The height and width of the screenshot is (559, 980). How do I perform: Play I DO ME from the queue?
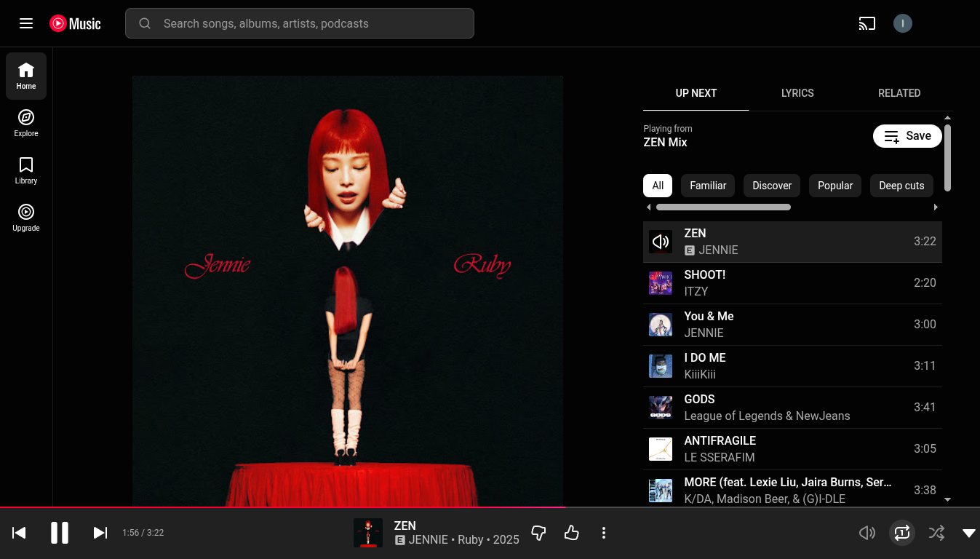click(792, 366)
